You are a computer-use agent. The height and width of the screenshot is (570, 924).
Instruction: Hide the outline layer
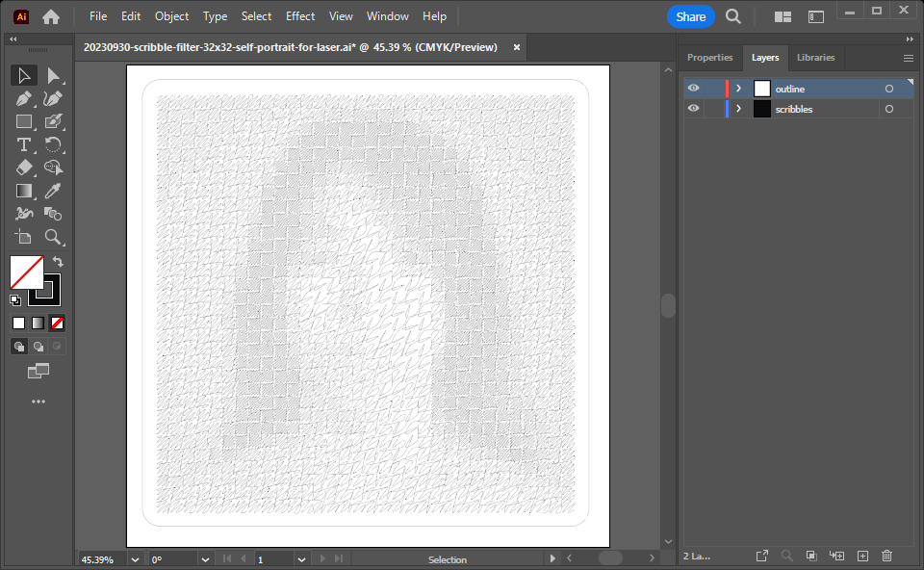point(693,89)
